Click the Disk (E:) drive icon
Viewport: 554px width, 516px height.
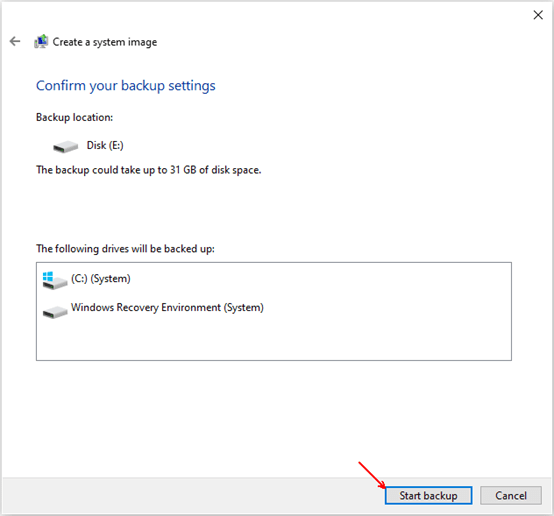[x=65, y=146]
